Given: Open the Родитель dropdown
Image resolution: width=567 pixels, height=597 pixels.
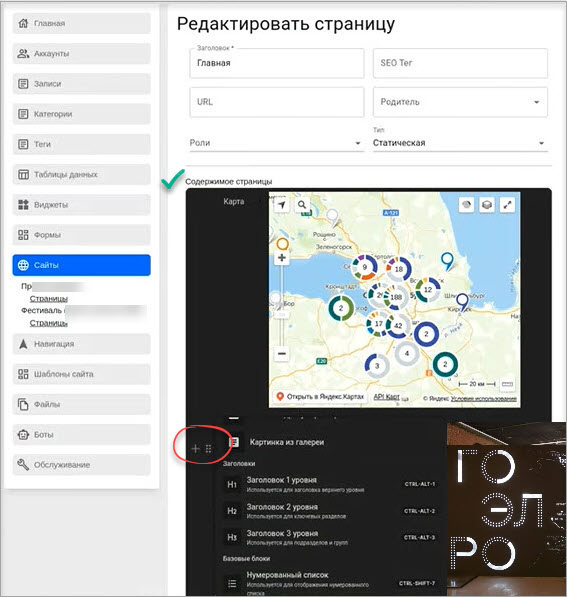Looking at the screenshot, I should [x=460, y=102].
